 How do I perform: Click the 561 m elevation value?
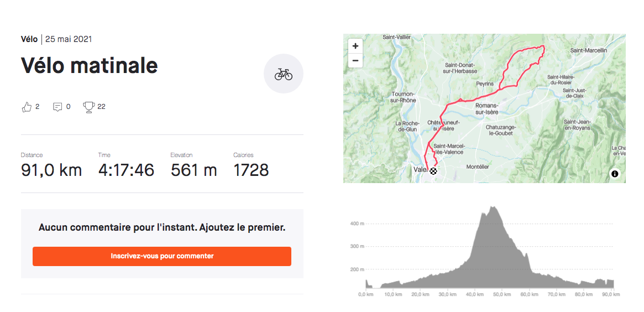coord(194,170)
